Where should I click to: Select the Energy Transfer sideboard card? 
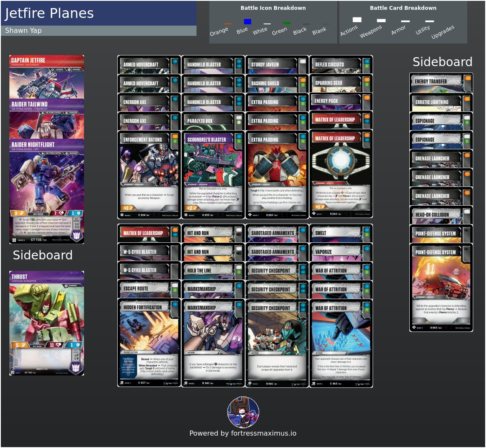tap(441, 82)
